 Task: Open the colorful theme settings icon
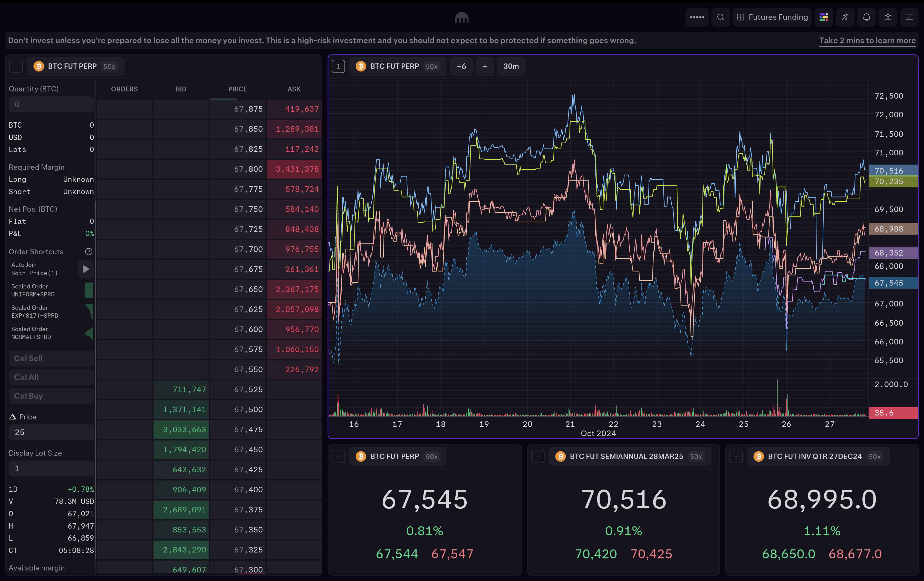tap(823, 17)
